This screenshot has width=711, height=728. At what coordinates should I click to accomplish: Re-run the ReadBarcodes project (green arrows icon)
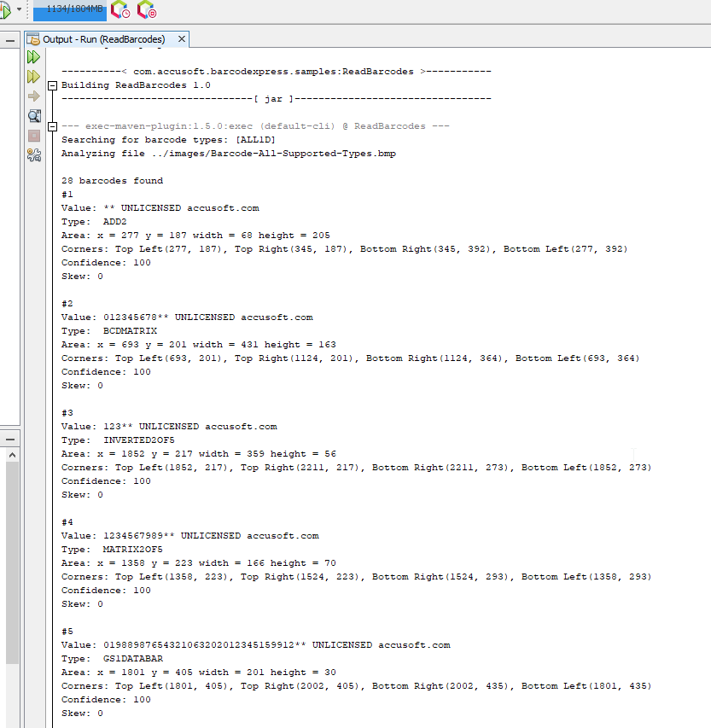(32, 57)
